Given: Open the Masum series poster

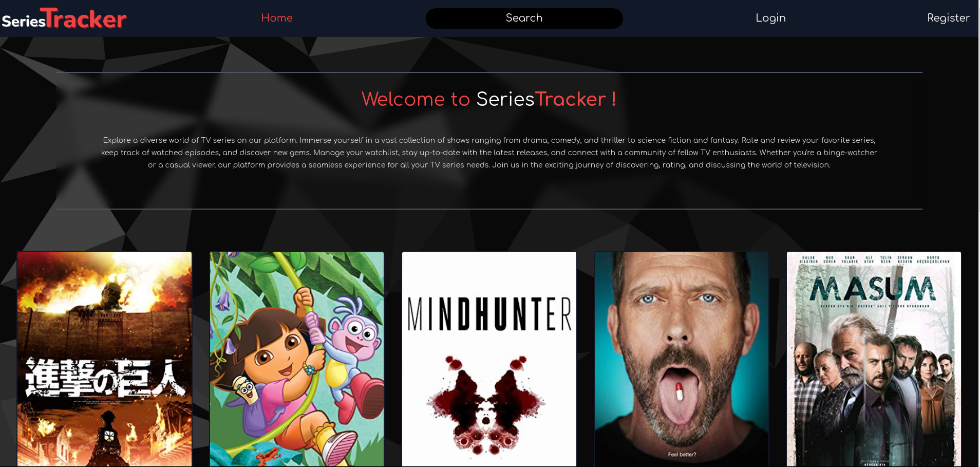Looking at the screenshot, I should [x=874, y=359].
